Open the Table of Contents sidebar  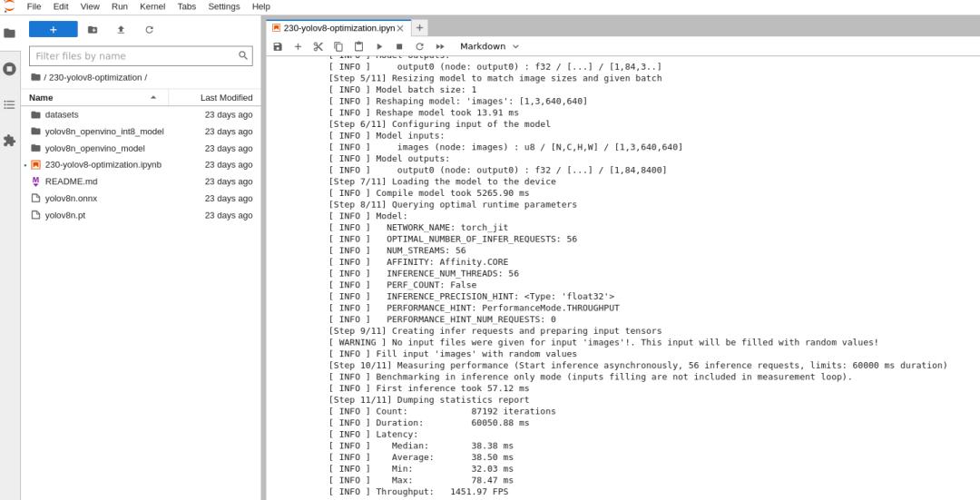click(10, 105)
